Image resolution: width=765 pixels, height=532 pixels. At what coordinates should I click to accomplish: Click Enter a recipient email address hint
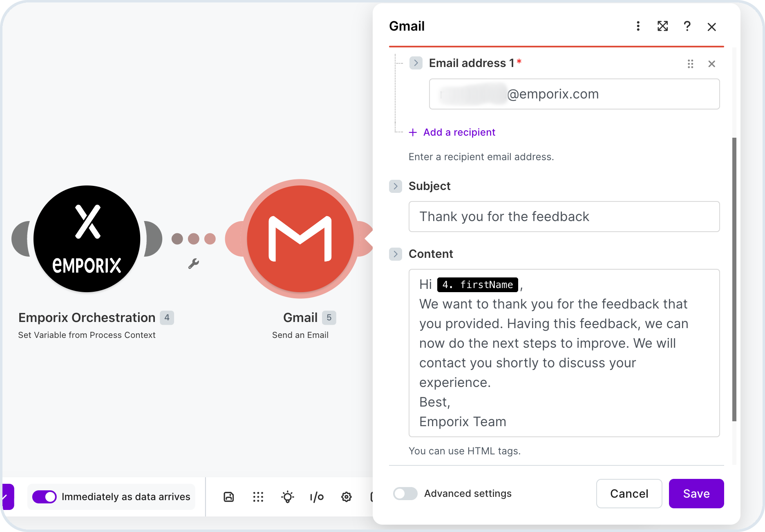481,157
